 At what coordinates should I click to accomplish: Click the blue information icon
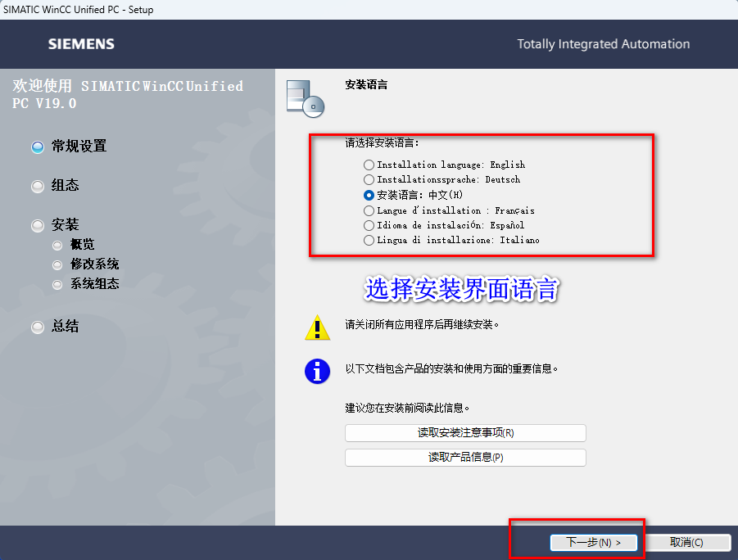tap(318, 372)
